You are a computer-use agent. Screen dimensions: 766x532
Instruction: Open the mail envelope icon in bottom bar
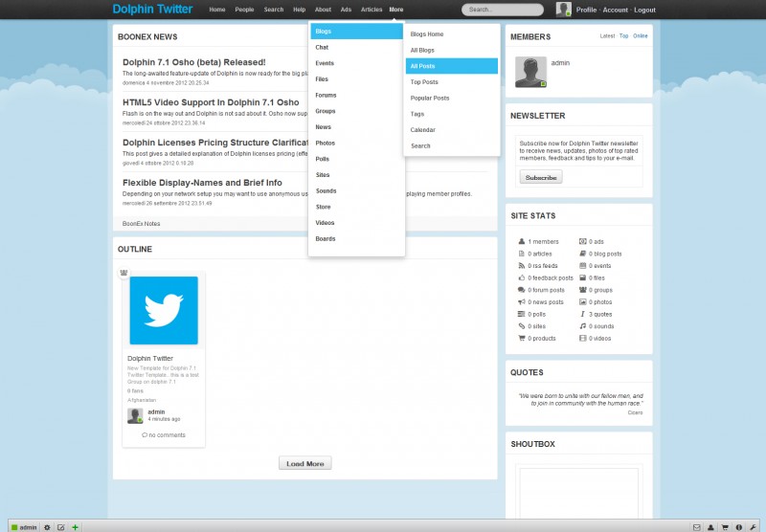pyautogui.click(x=697, y=527)
